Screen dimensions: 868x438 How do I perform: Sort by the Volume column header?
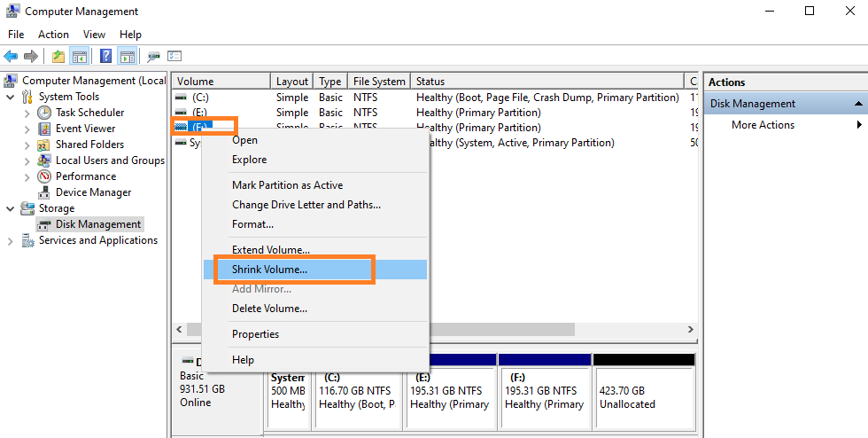221,81
